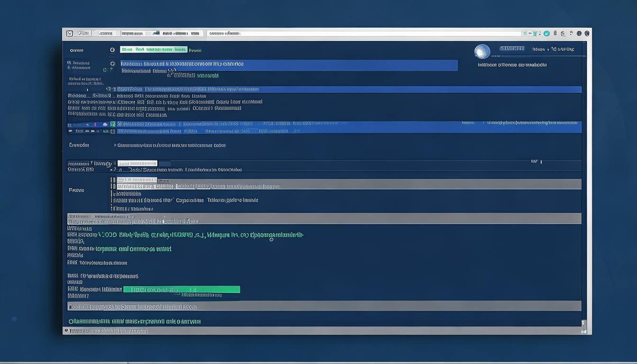Click the shopping cart icon in the toolbar
Image resolution: width=637 pixels, height=364 pixels.
pos(535,34)
